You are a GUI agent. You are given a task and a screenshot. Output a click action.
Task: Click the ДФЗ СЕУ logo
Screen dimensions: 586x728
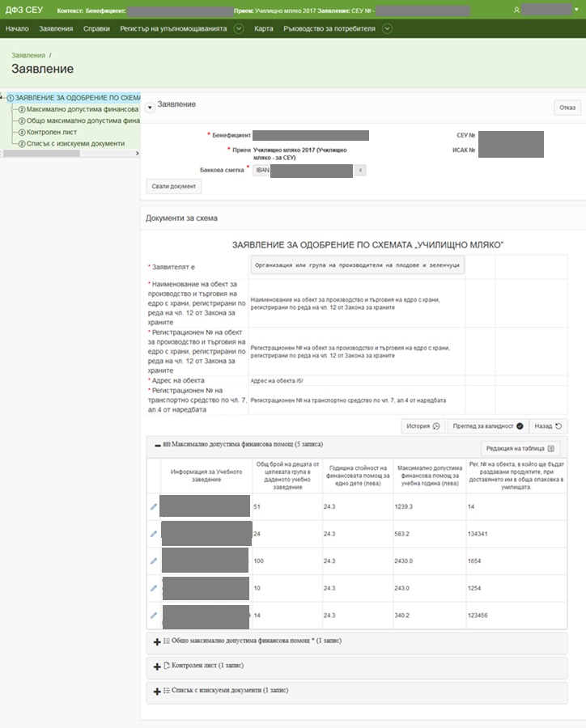[x=24, y=10]
